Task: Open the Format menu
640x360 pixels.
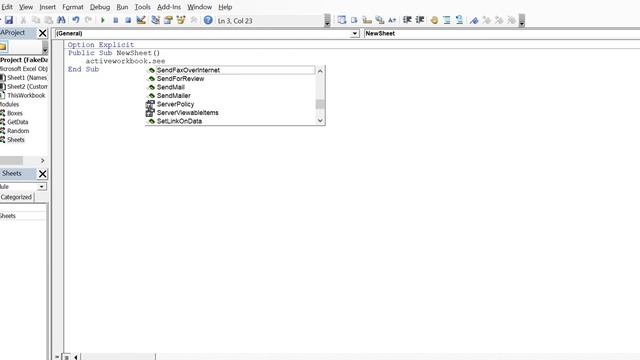Action: pos(73,7)
